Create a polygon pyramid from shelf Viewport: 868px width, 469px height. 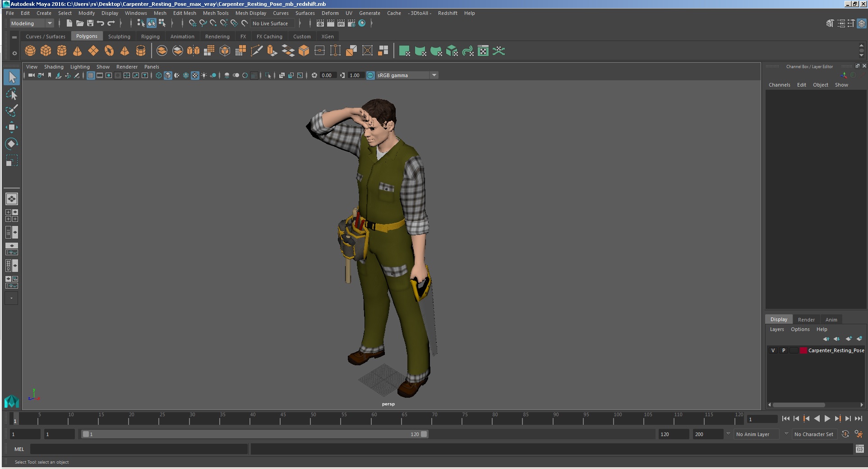[125, 51]
